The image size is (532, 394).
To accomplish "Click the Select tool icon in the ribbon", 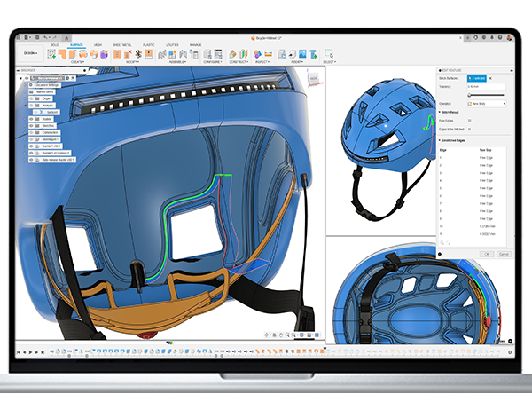I will [x=329, y=53].
